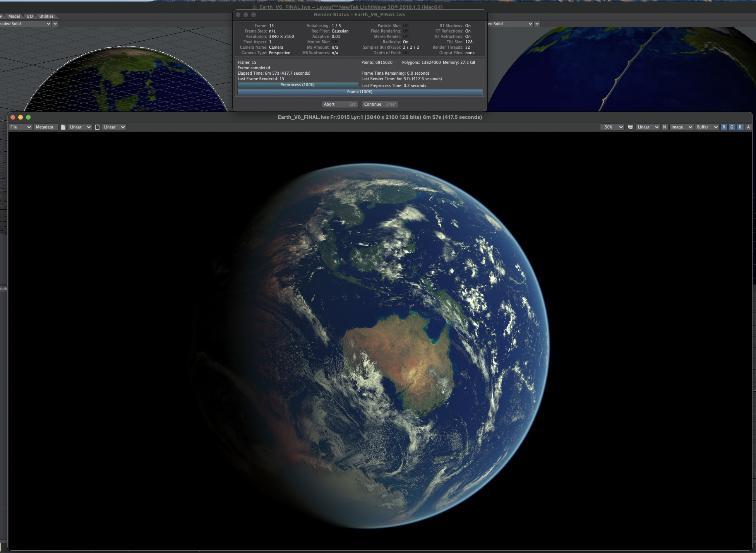
Task: Click the Frame 100% progress bar
Action: 360,92
